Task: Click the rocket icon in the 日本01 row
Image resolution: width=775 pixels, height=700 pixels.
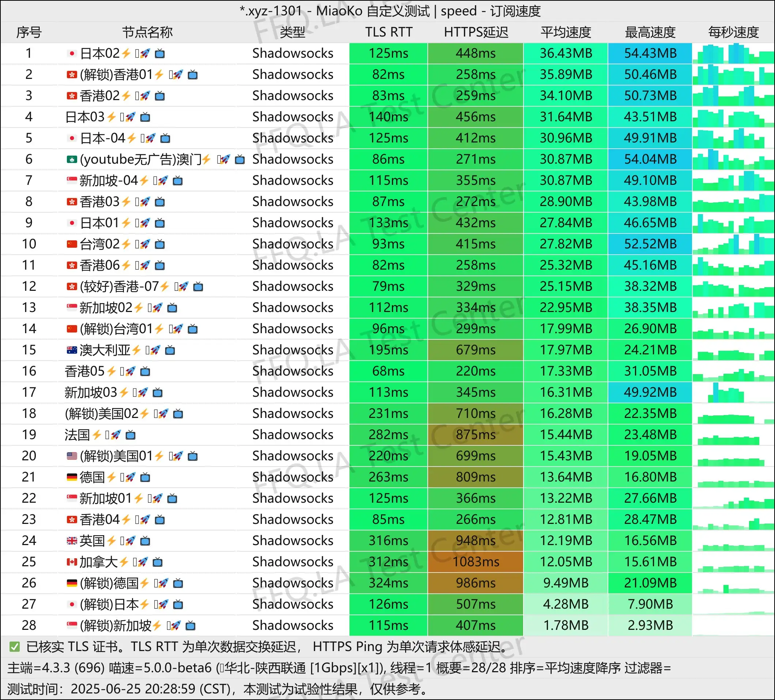Action: (145, 223)
